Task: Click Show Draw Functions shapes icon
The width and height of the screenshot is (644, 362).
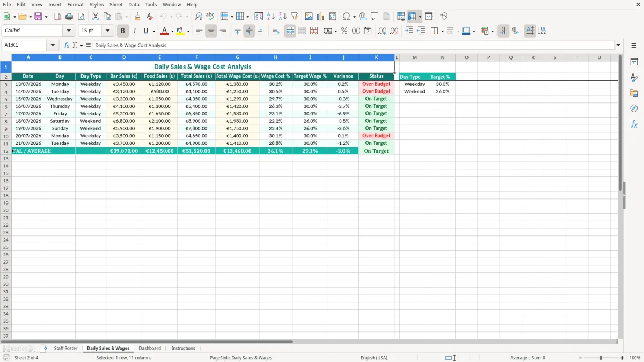Action: tap(443, 17)
